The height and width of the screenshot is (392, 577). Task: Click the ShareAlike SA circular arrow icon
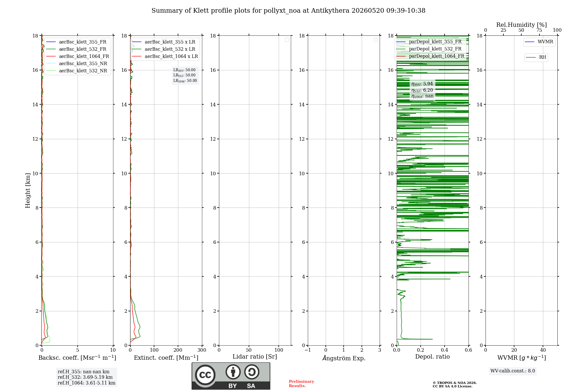pos(252,372)
